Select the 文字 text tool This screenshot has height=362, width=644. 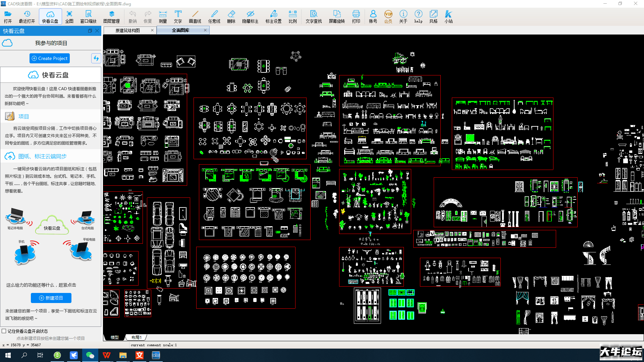[178, 16]
